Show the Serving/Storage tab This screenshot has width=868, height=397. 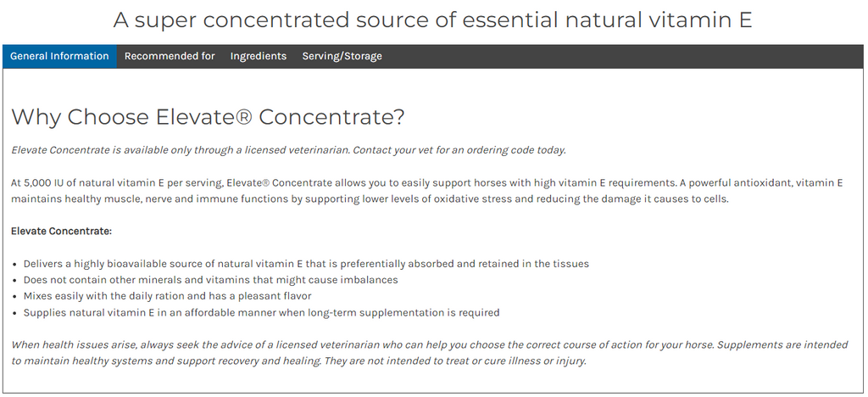tap(342, 56)
